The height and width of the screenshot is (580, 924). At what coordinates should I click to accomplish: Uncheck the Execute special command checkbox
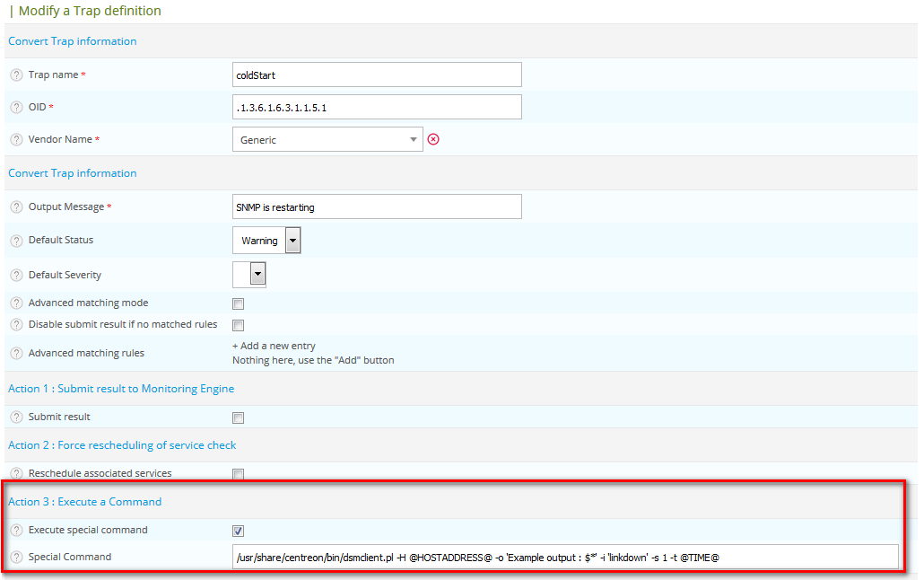[x=239, y=531]
